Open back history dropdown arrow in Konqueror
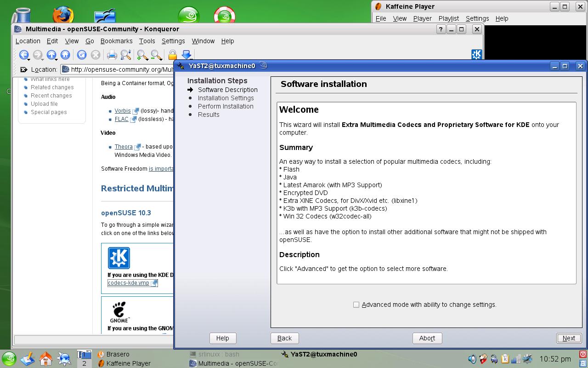588x368 pixels. click(28, 59)
